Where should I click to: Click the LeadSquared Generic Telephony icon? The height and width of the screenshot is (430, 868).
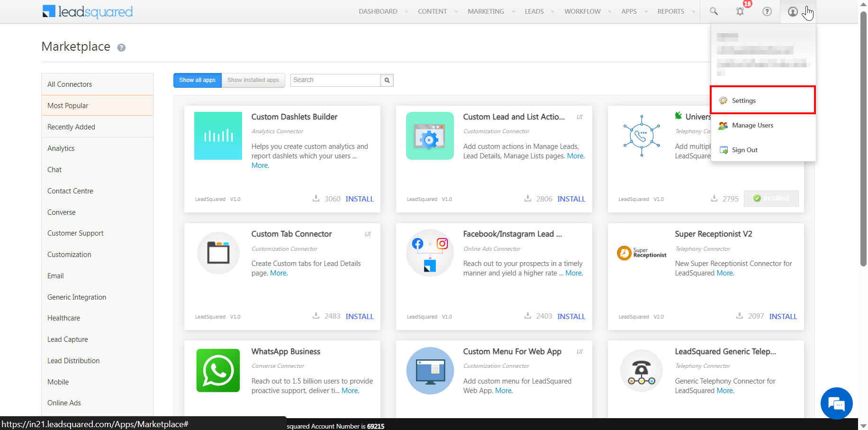642,370
